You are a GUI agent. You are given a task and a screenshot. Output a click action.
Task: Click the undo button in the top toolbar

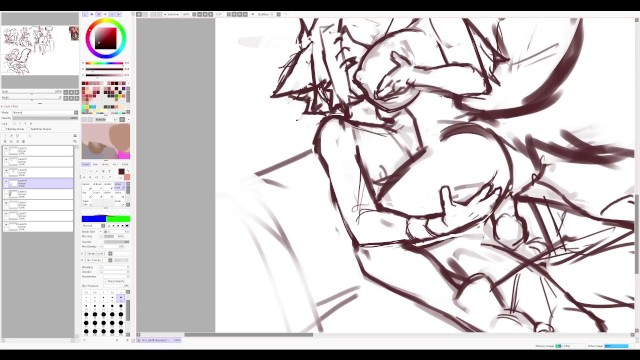click(139, 14)
